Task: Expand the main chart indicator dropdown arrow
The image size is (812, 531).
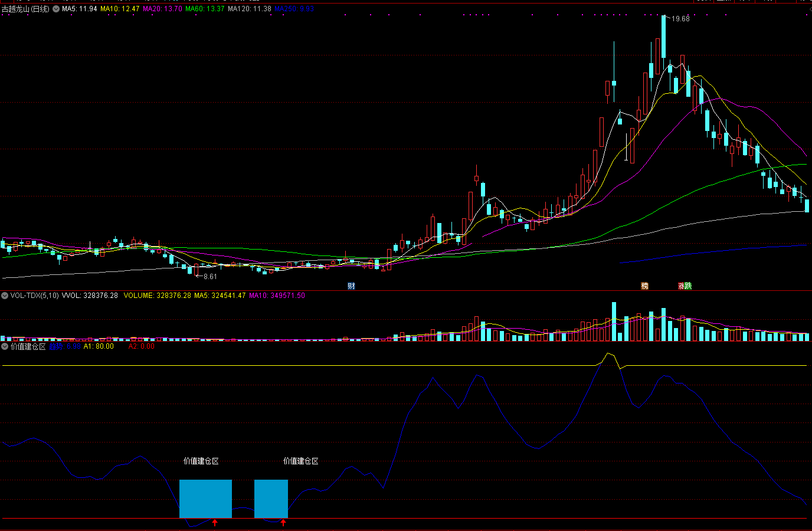Action: pos(56,9)
